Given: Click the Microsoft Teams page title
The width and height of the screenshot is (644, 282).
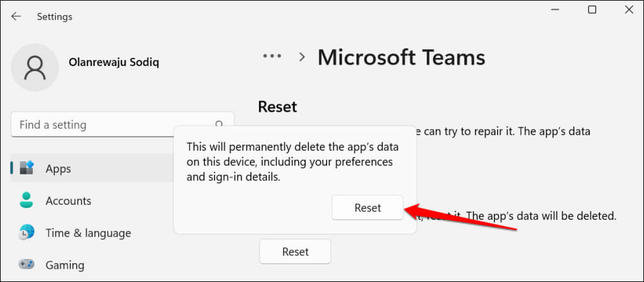Looking at the screenshot, I should [x=401, y=57].
